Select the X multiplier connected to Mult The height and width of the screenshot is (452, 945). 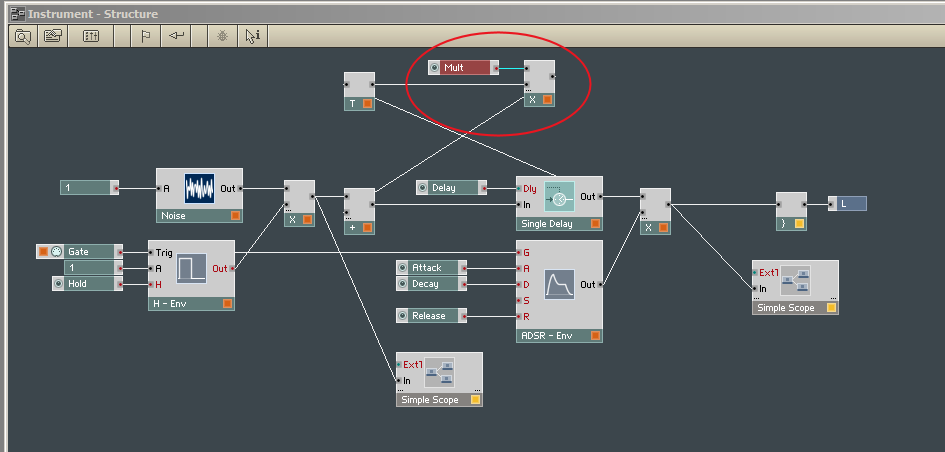[539, 84]
